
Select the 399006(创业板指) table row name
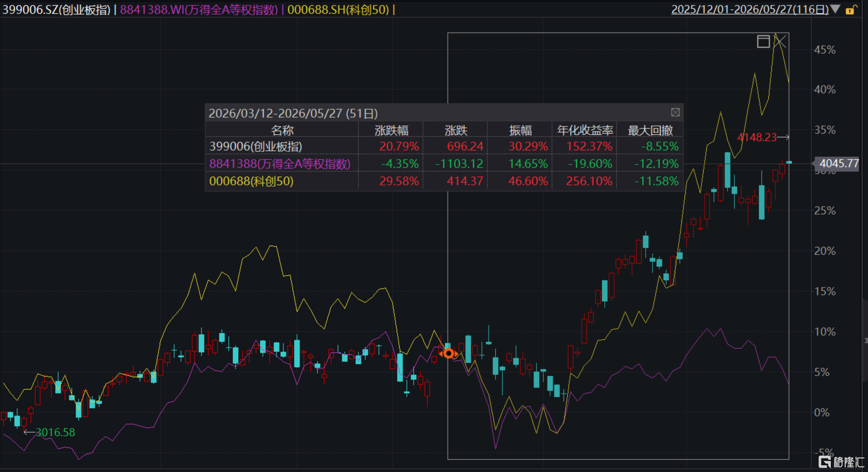[256, 146]
